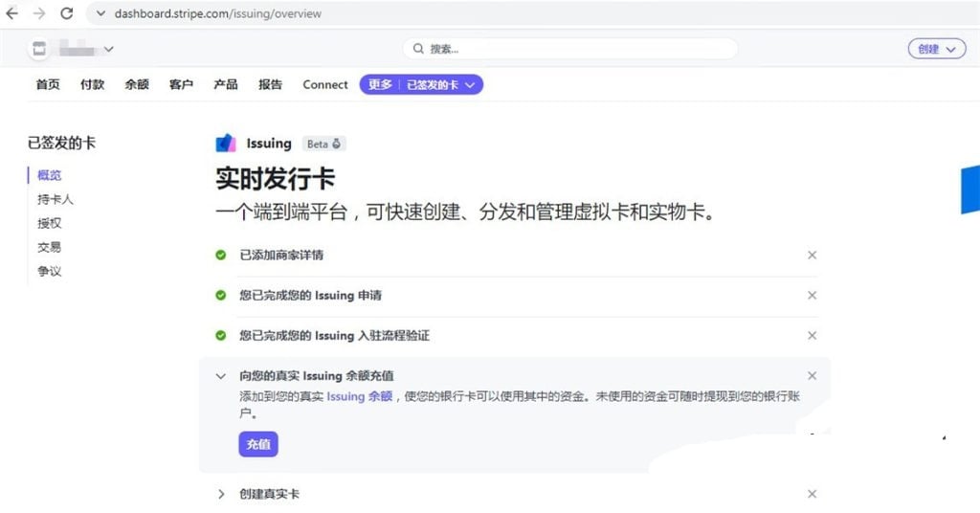Expand the 更多 已签发的卡 dropdown
Viewport: 980px width, 513px height.
(x=421, y=84)
